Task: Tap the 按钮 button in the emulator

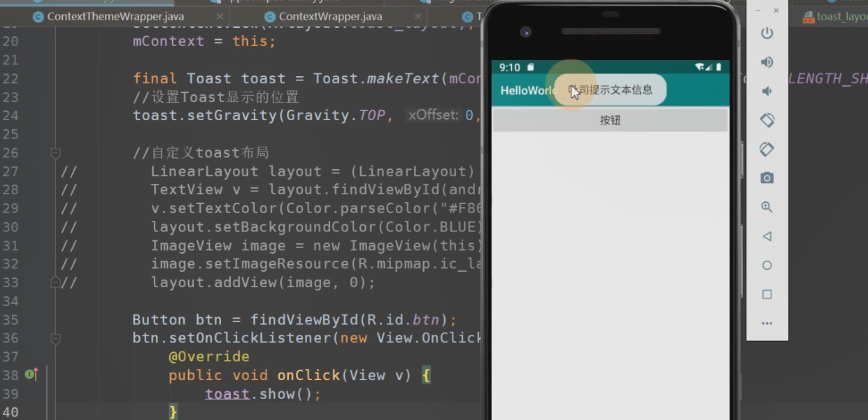Action: pos(610,120)
